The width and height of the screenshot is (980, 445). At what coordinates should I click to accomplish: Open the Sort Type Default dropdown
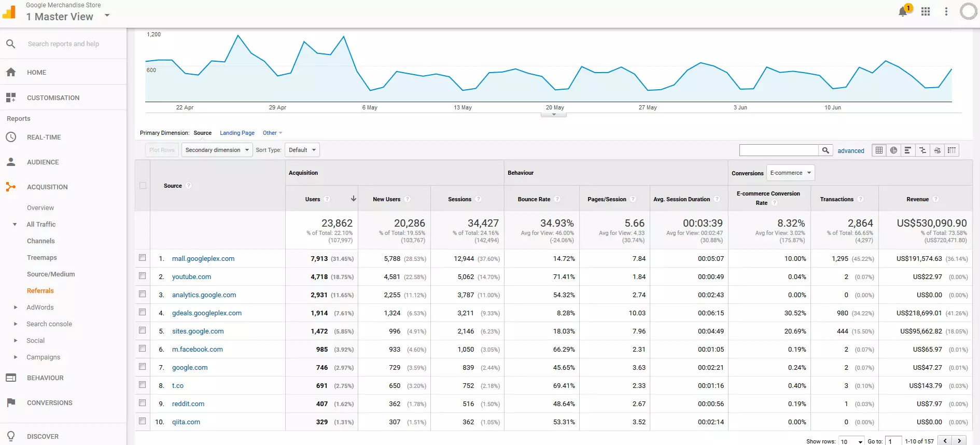pos(302,150)
